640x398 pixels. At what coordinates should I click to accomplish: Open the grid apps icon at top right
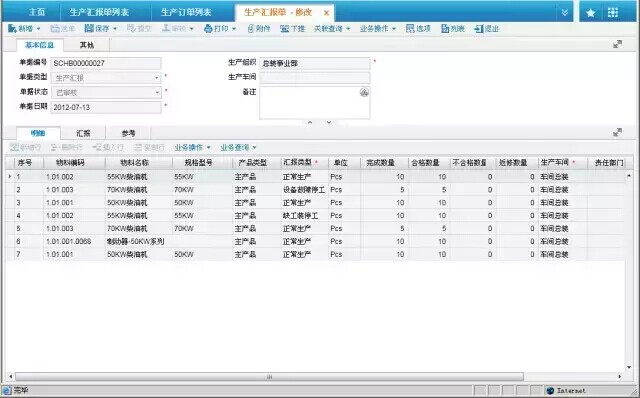(613, 13)
